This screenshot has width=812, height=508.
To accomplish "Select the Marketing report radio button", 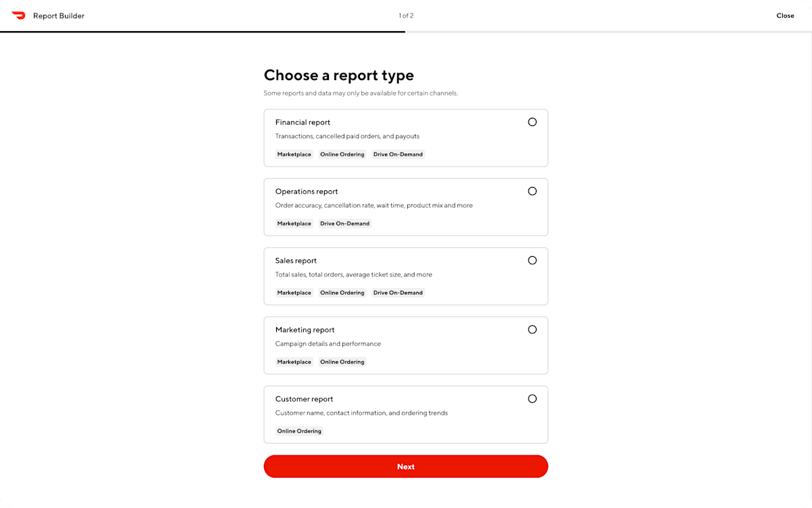I will click(532, 329).
